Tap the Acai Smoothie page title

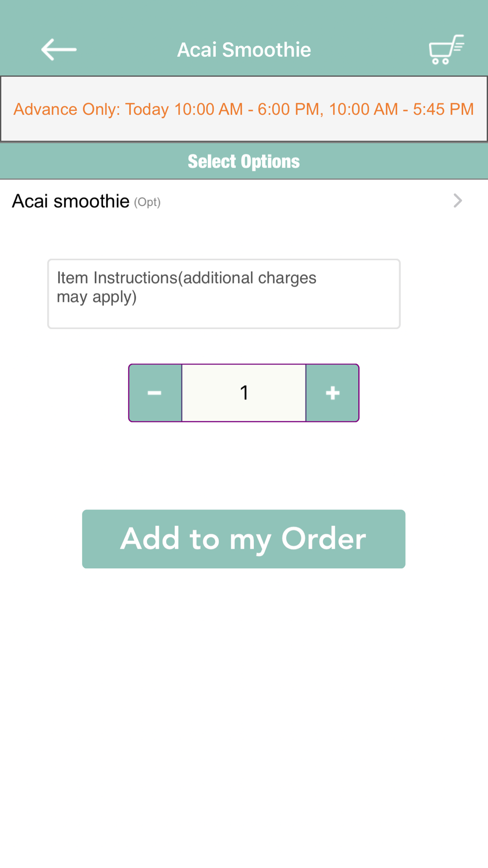pos(244,50)
